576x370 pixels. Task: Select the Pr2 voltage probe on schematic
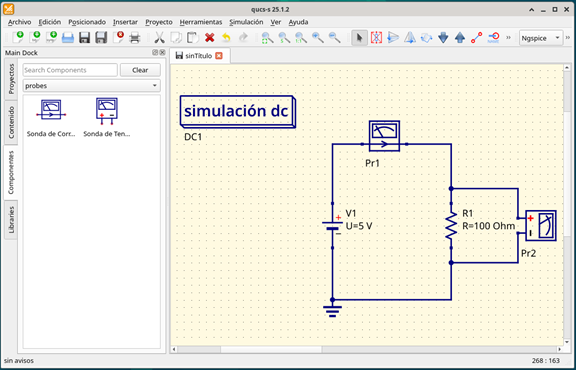[540, 226]
